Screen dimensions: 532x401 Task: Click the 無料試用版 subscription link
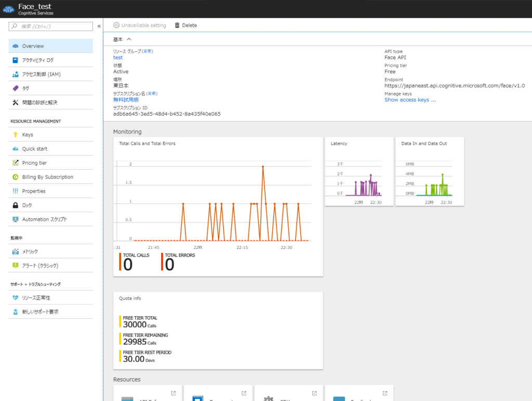coord(126,100)
